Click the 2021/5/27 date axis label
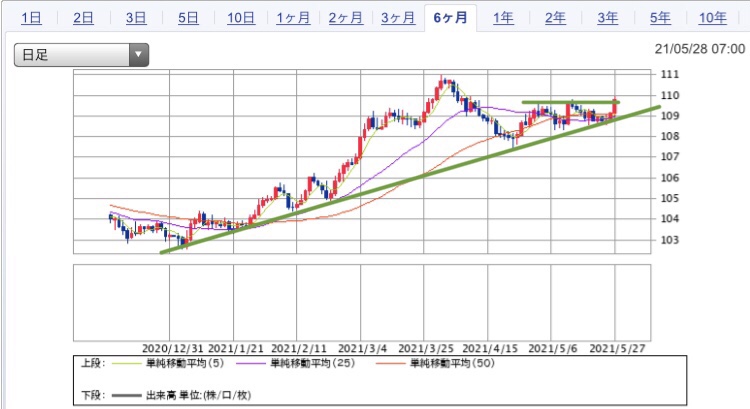The height and width of the screenshot is (409, 750). (617, 348)
